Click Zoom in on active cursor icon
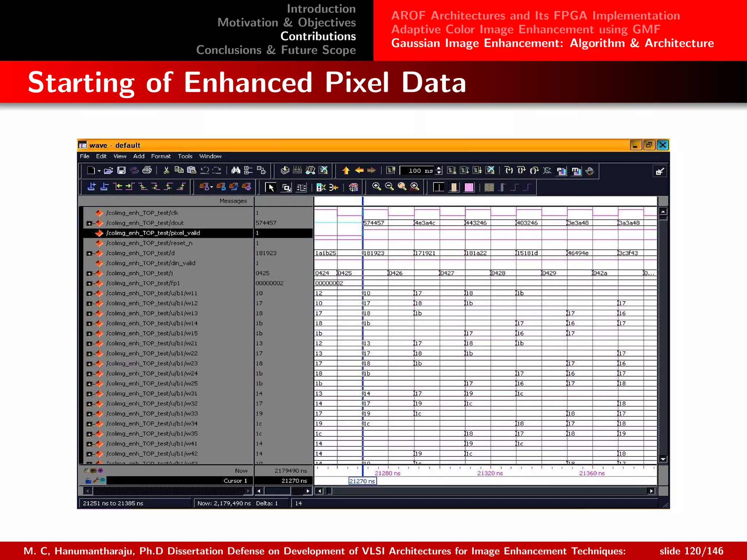Image resolution: width=747 pixels, height=560 pixels. coord(415,187)
